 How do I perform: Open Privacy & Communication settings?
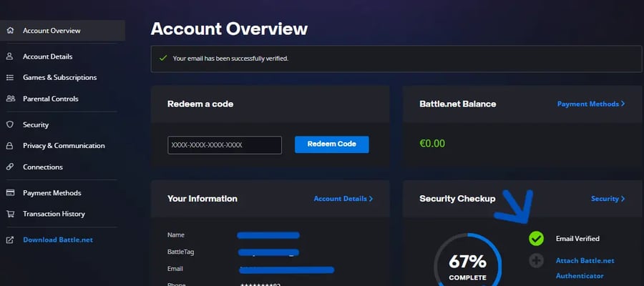[x=64, y=146]
